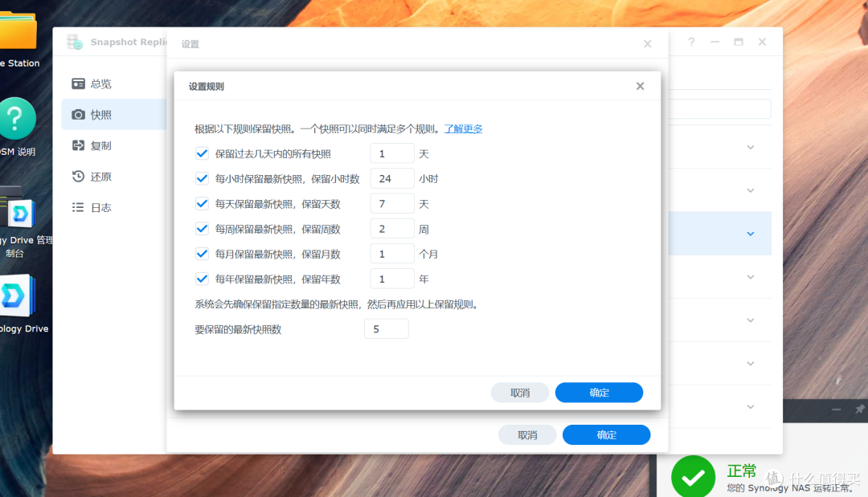
Task: Toggle 每周保留最新快照 checkbox
Action: point(202,229)
